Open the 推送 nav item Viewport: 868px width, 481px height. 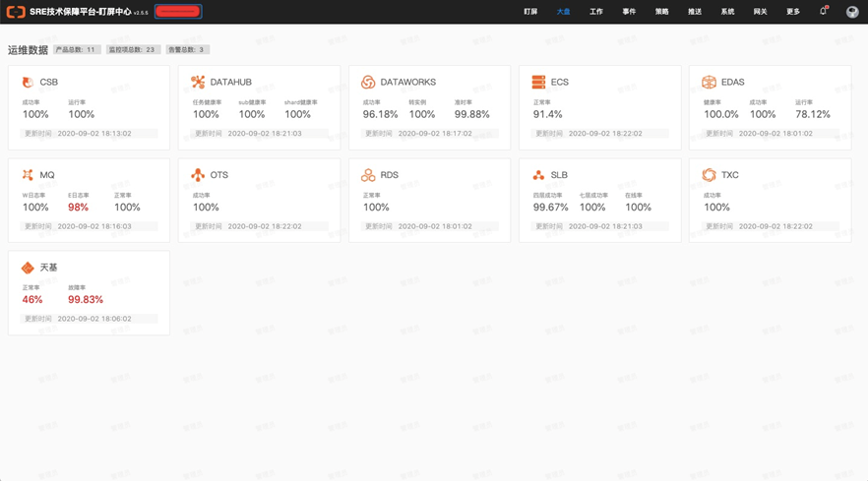point(695,12)
